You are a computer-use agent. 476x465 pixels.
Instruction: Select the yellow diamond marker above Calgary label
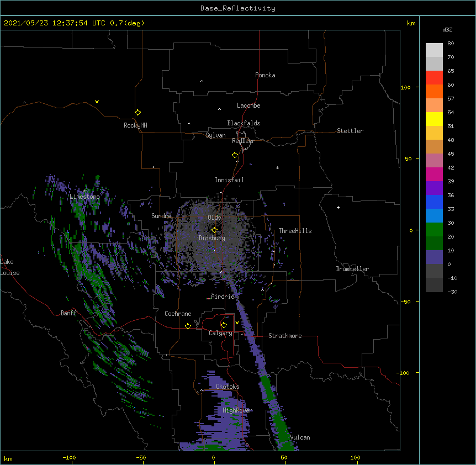(224, 325)
